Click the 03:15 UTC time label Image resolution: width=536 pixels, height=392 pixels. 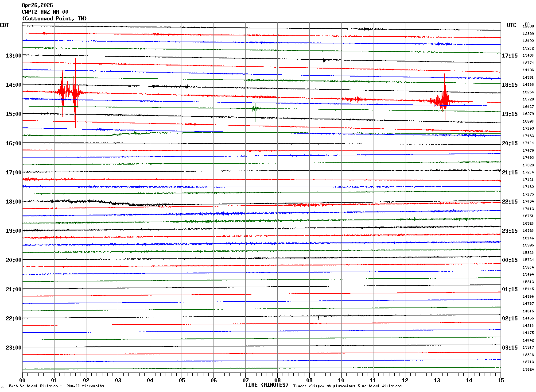[x=509, y=348]
